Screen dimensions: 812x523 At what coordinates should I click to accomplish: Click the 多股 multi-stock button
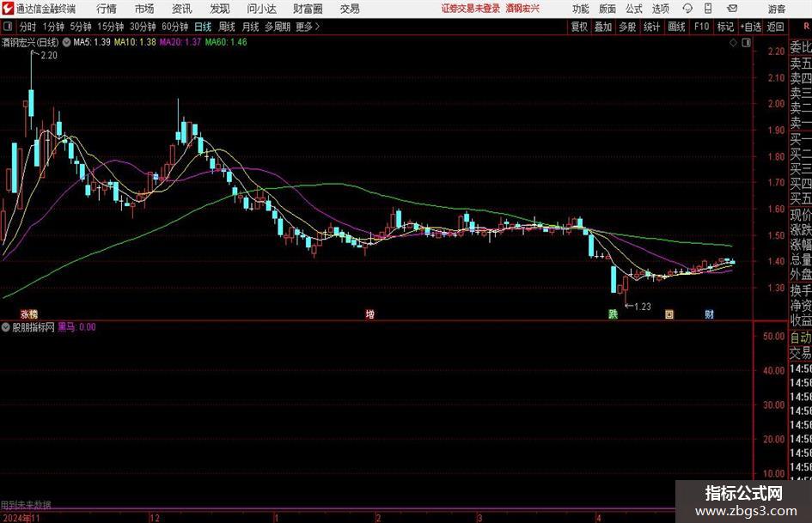[627, 27]
